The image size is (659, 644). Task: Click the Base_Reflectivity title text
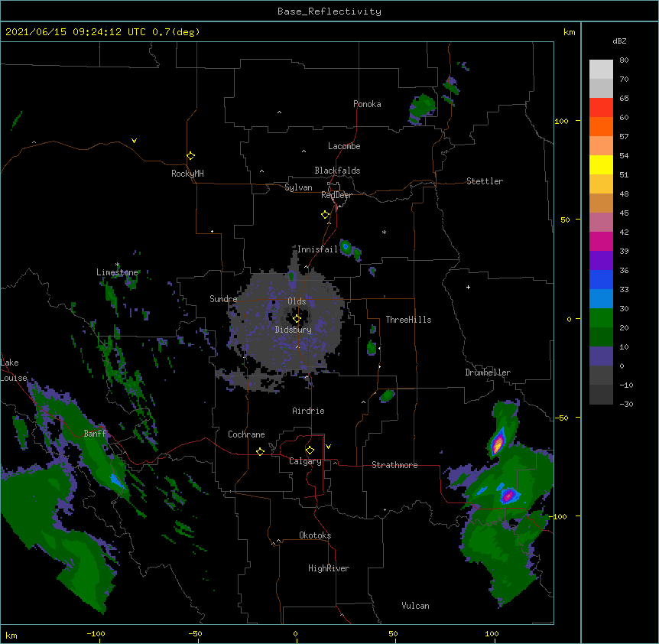[x=329, y=11]
